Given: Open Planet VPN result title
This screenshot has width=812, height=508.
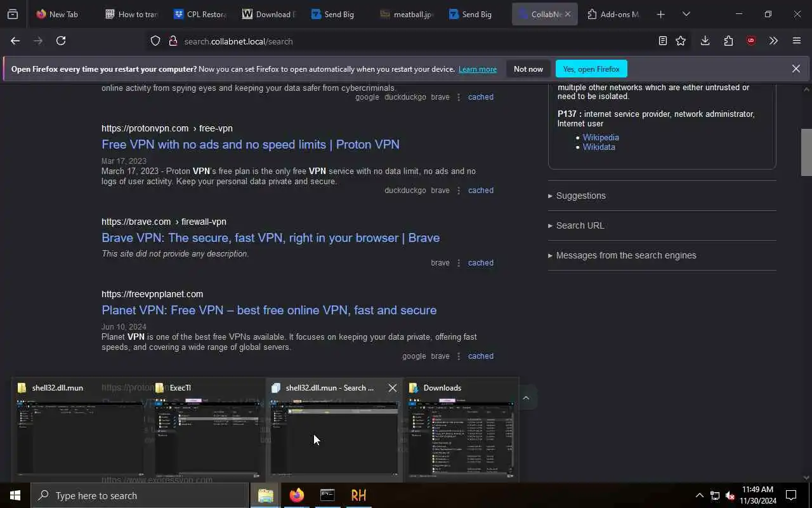Looking at the screenshot, I should pos(269,310).
